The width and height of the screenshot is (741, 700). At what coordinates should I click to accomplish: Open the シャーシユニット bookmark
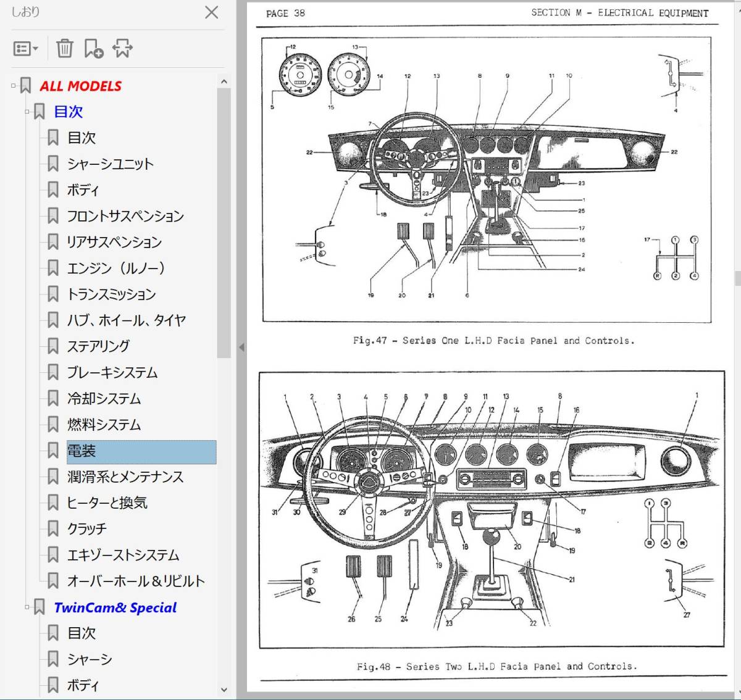pos(111,164)
